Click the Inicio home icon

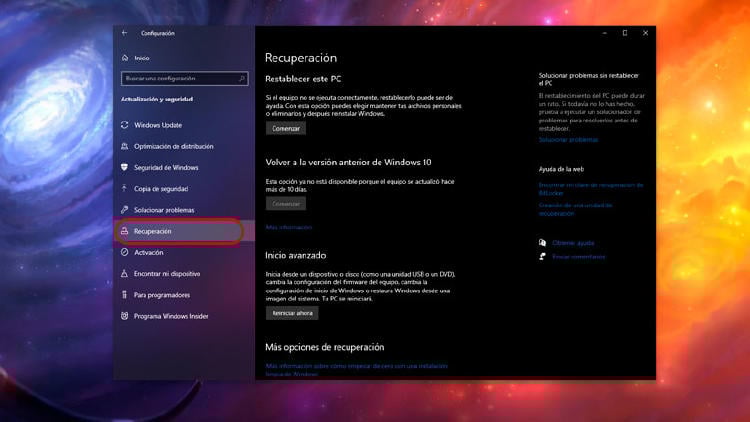125,58
